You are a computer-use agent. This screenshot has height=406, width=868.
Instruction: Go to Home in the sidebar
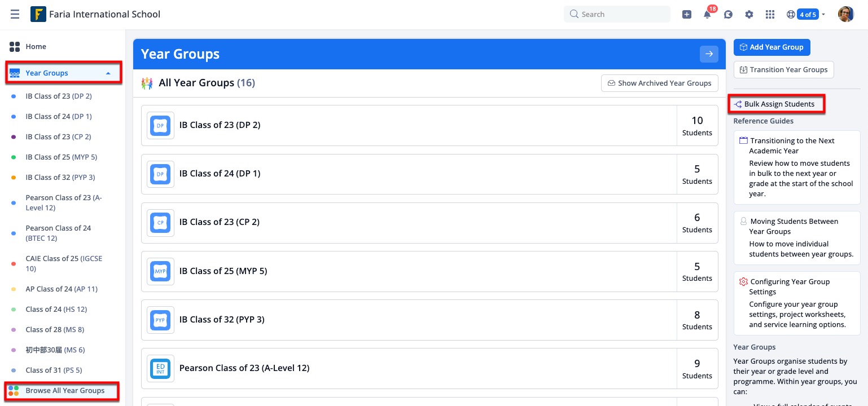pyautogui.click(x=36, y=47)
